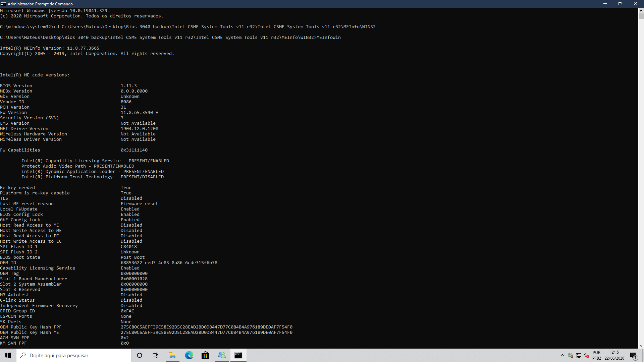Click the OEM Public Key Hash FPF value

click(207, 327)
